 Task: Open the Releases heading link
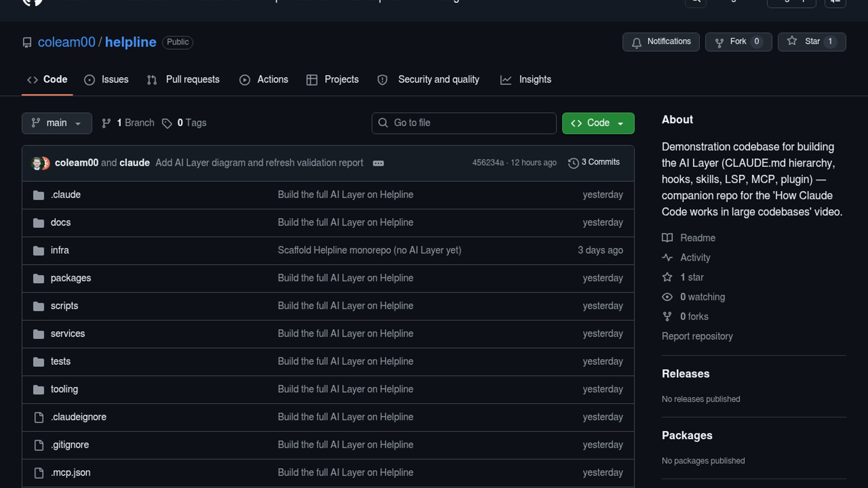tap(685, 374)
